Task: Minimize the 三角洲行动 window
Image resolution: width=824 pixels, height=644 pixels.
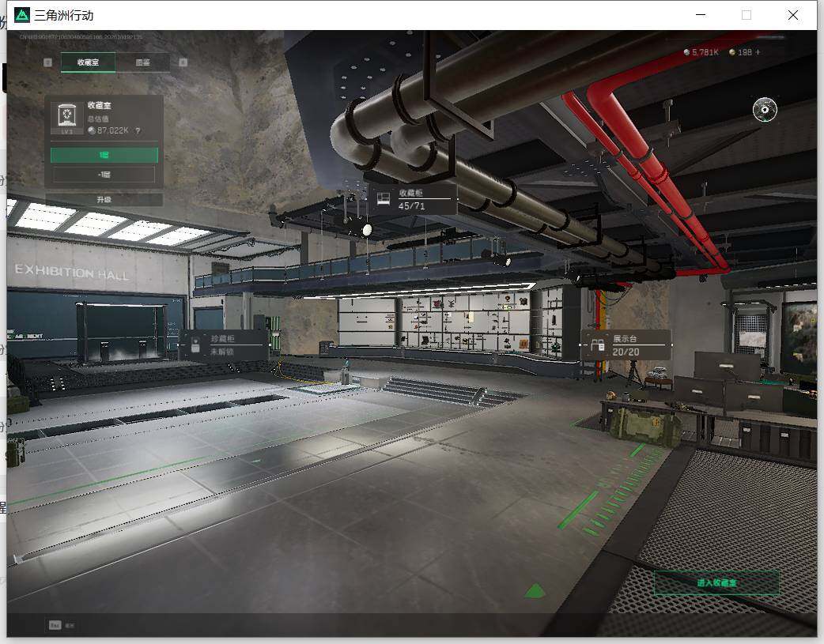Action: (x=701, y=15)
